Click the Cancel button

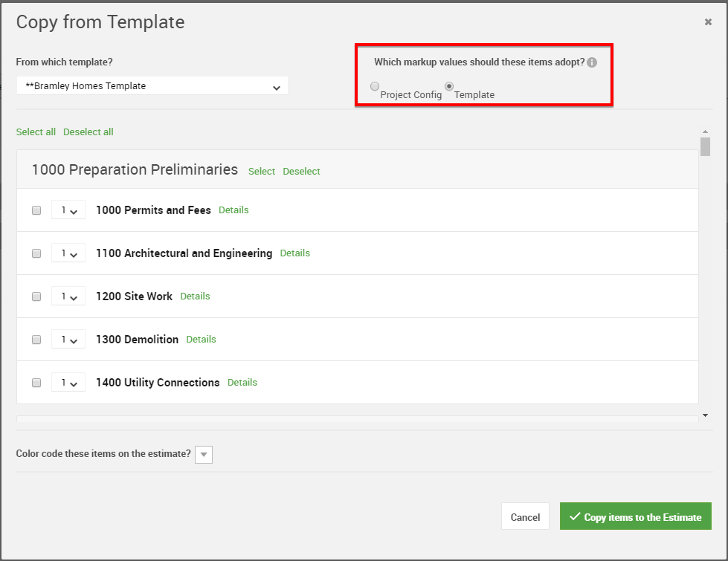click(525, 516)
